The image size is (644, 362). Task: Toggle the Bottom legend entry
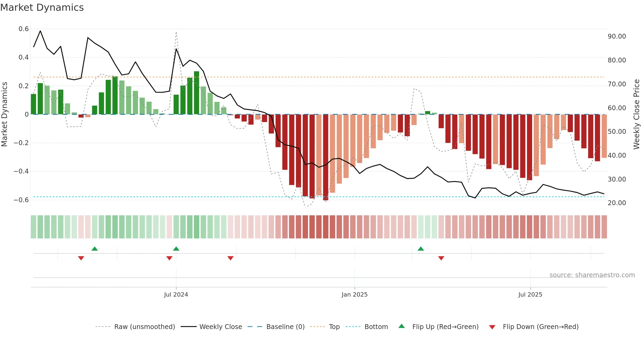tap(367, 327)
